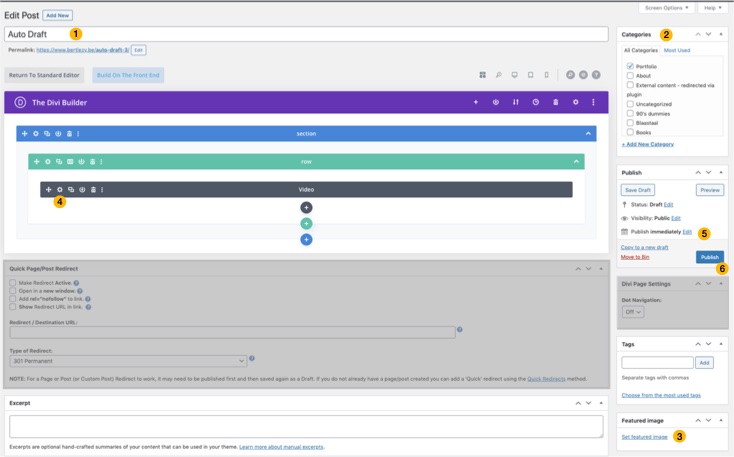This screenshot has width=734, height=457.
Task: Click wireframe view icon above Divi Builder
Action: pyautogui.click(x=482, y=75)
